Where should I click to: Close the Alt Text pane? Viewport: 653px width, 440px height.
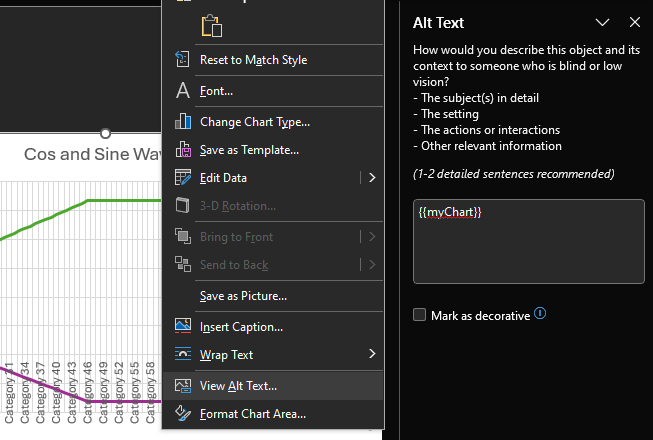pos(635,22)
